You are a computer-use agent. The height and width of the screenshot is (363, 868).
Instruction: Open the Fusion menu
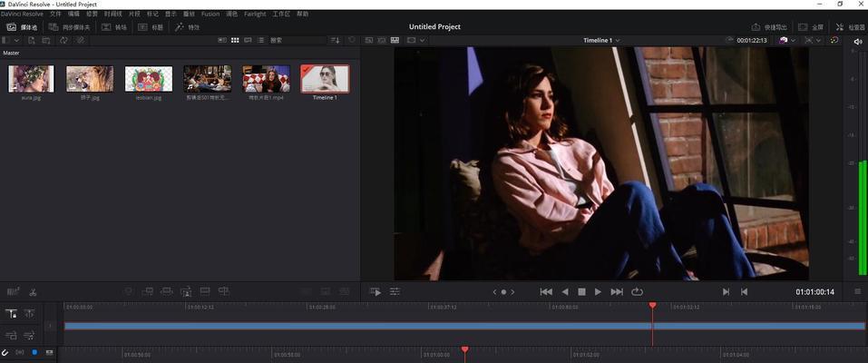[x=210, y=14]
